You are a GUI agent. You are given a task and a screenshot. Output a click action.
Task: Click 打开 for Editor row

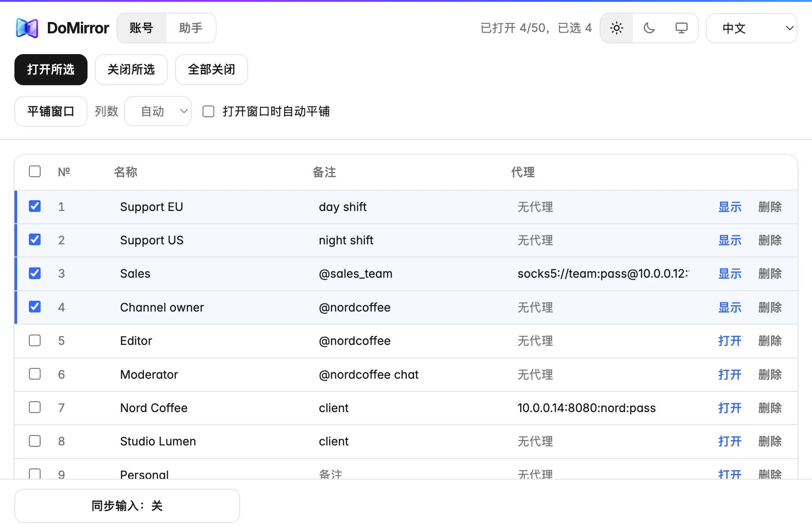730,341
